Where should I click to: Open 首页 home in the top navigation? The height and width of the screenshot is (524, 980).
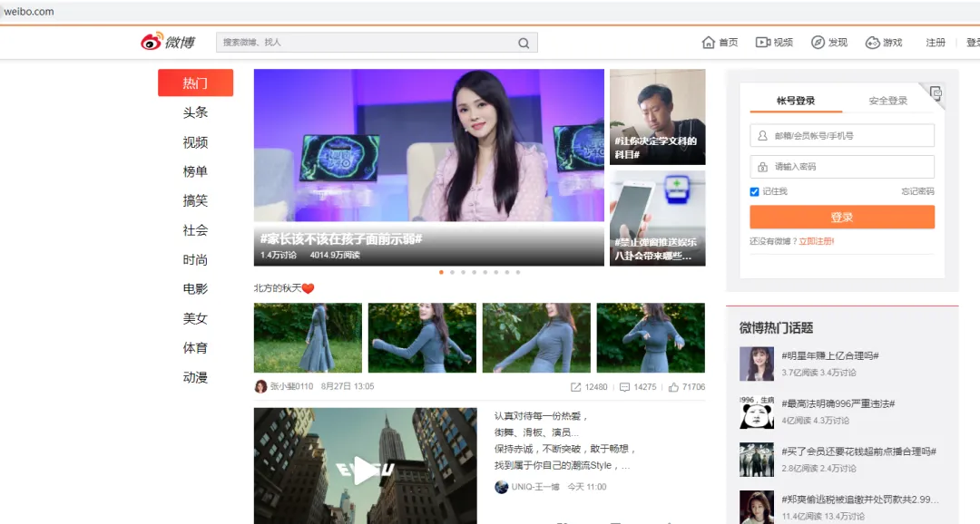(x=720, y=43)
